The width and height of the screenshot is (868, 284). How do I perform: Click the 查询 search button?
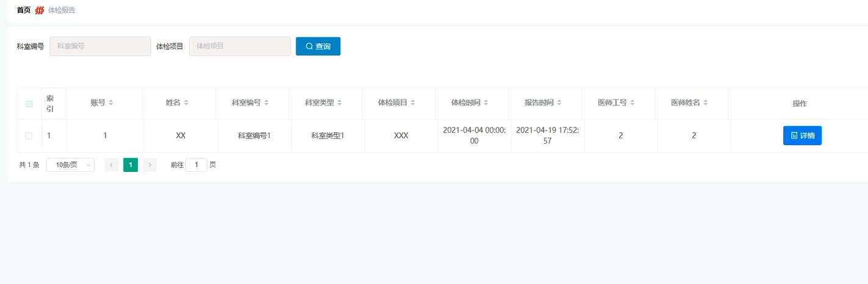point(318,46)
